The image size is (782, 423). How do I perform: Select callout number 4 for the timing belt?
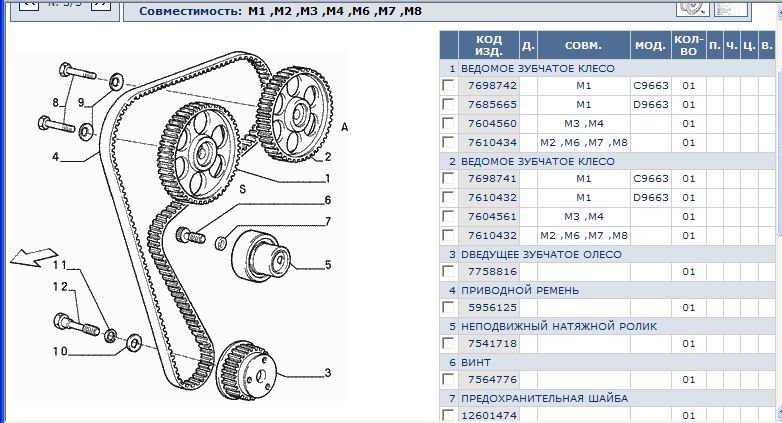(x=56, y=157)
